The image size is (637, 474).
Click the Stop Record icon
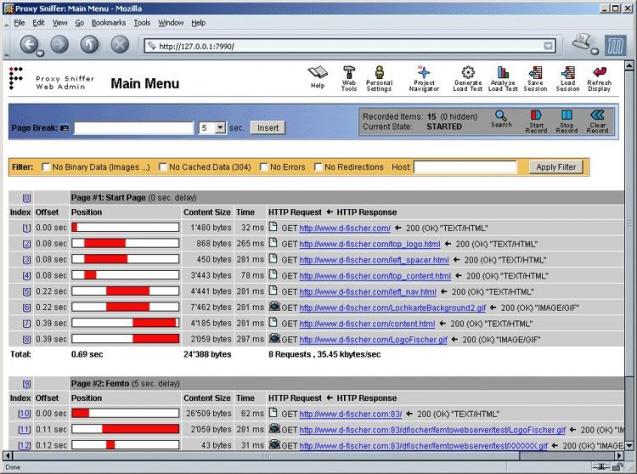point(566,115)
